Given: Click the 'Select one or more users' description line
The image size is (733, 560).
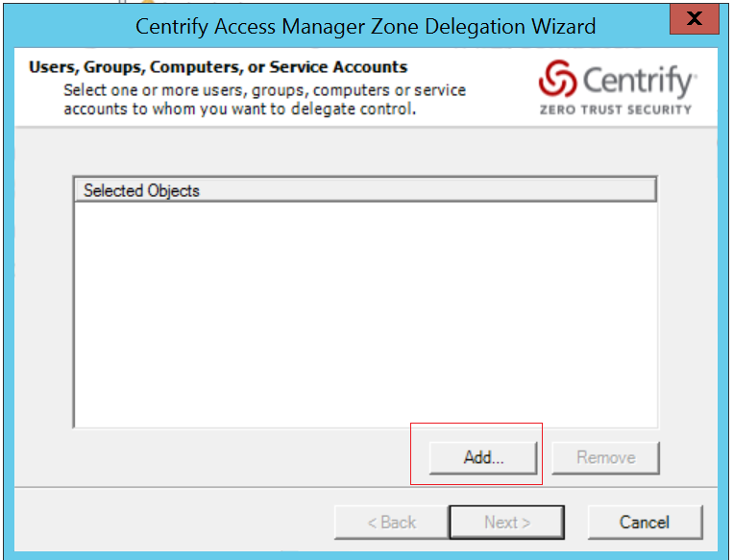Looking at the screenshot, I should coord(264,90).
